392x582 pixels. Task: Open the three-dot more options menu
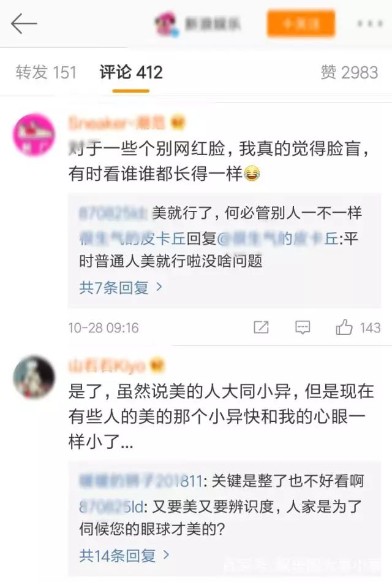pyautogui.click(x=370, y=24)
